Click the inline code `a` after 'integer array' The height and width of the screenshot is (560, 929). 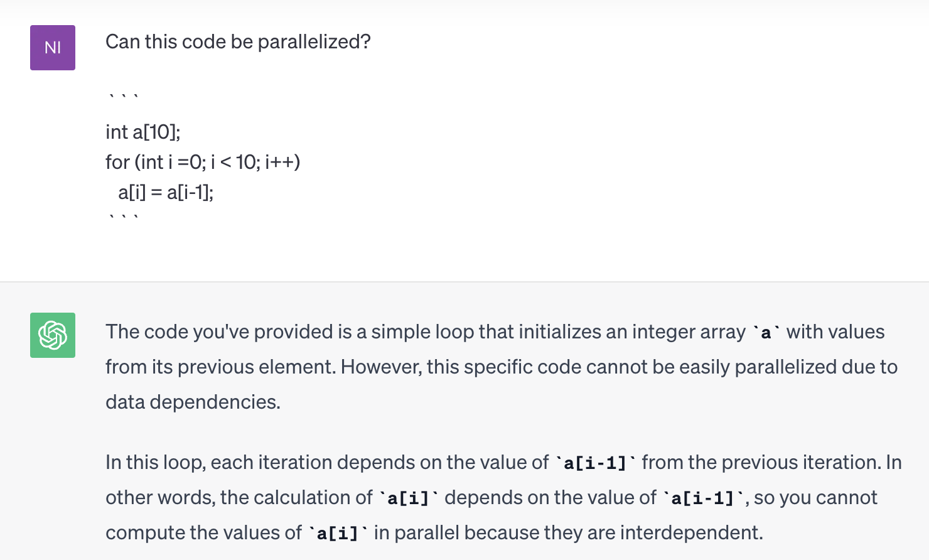tap(766, 333)
